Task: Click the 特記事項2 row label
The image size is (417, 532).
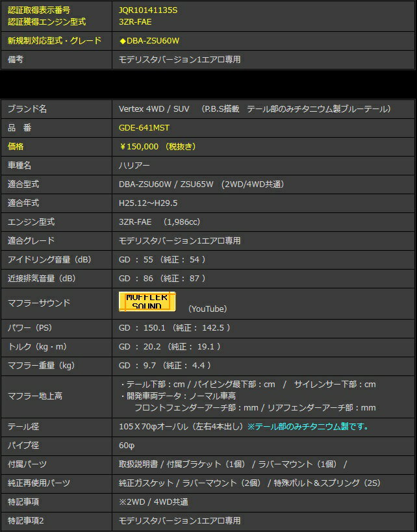Action: click(x=26, y=521)
